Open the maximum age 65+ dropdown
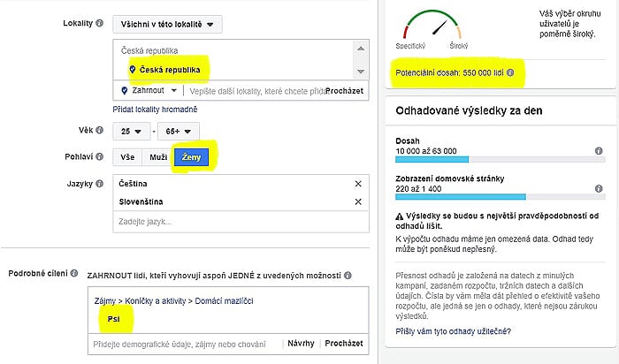The image size is (619, 364). [x=179, y=132]
